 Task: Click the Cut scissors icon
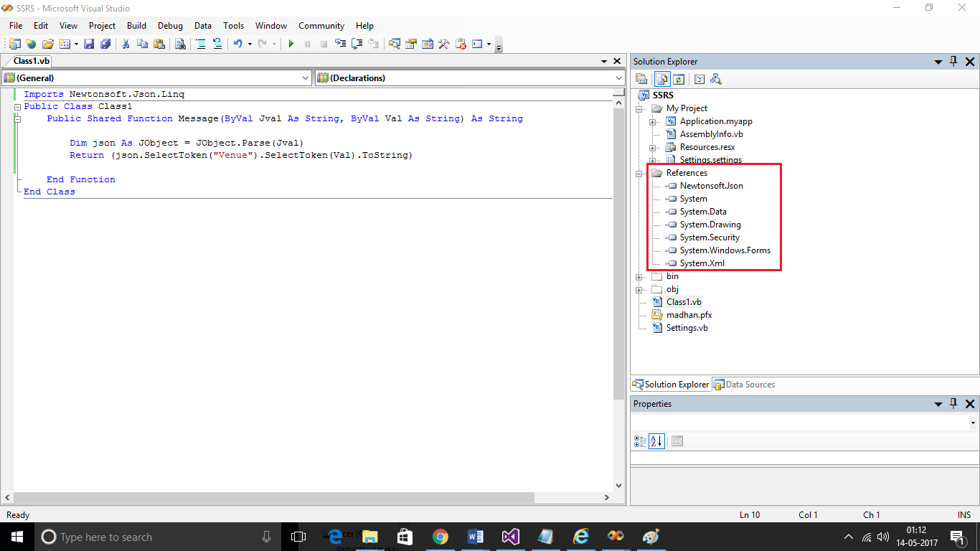point(126,44)
